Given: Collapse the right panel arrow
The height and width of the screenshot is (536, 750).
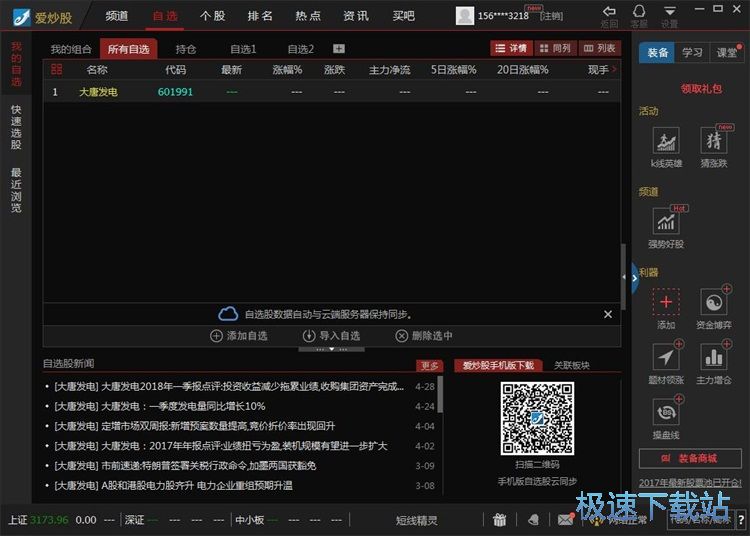Looking at the screenshot, I should point(635,278).
